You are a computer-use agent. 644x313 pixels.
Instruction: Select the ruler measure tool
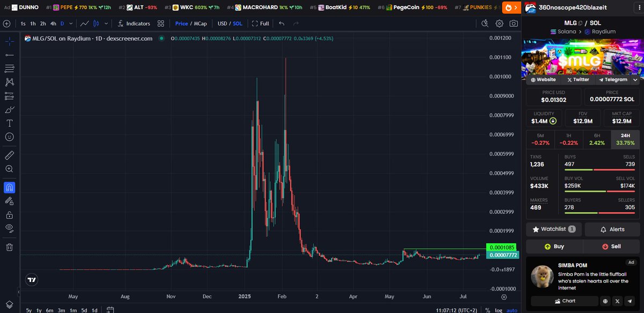[x=9, y=155]
